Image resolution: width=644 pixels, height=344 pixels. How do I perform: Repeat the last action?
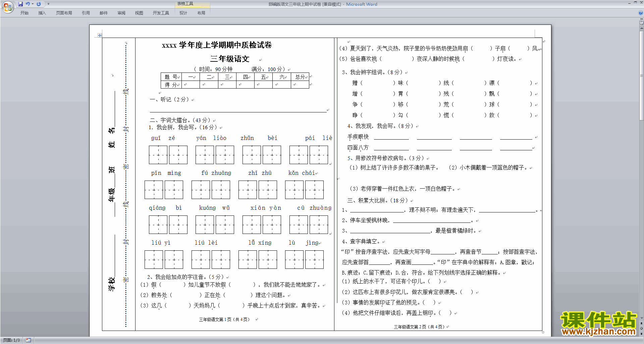click(39, 4)
